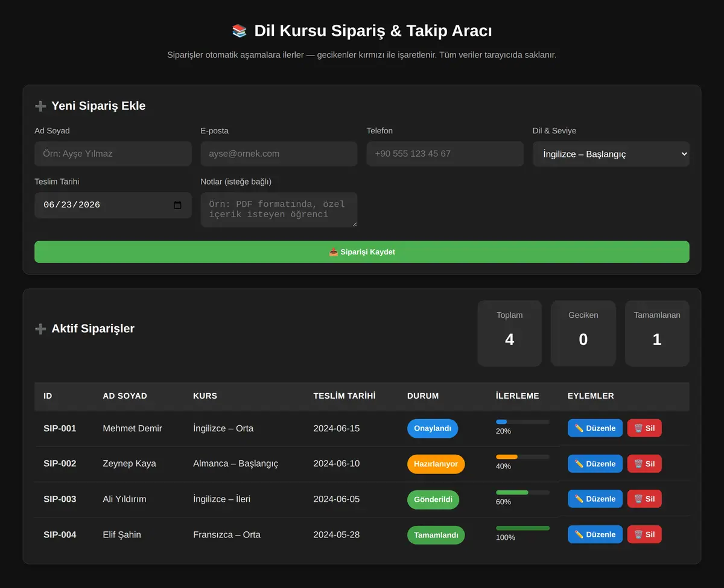
Task: Delete order SIP-004 with Sil
Action: click(x=644, y=534)
